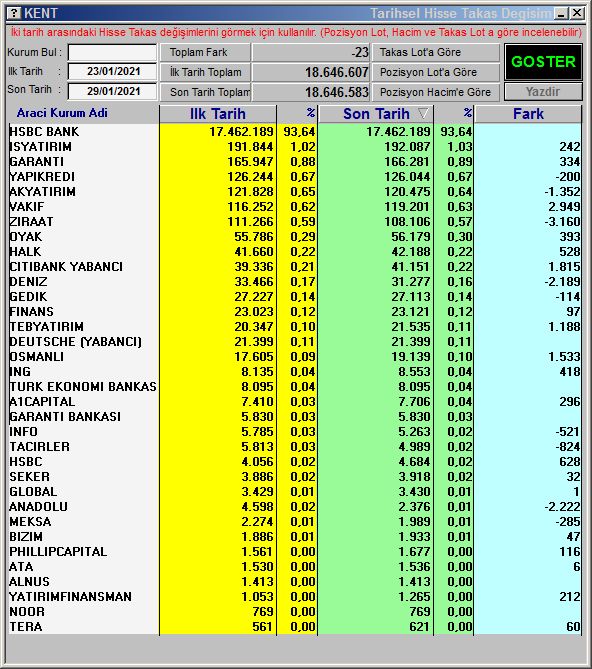Click the Son Tarih sort arrow indicator
The width and height of the screenshot is (592, 669).
(423, 113)
